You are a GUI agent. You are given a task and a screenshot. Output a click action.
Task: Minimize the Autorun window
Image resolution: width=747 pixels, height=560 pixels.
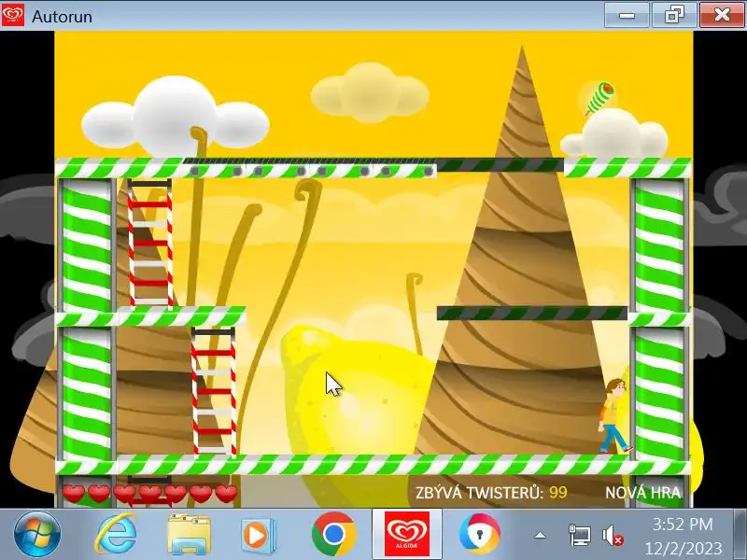coord(627,15)
